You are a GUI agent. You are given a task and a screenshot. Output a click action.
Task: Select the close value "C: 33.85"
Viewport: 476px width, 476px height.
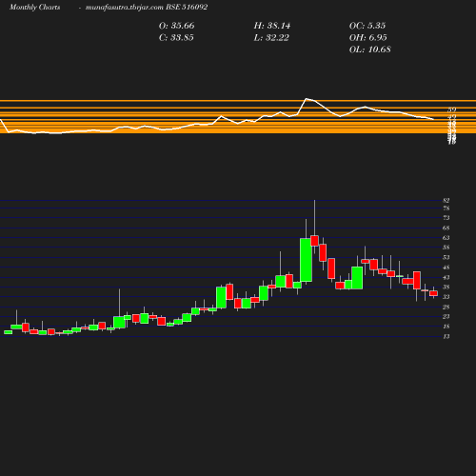click(176, 38)
